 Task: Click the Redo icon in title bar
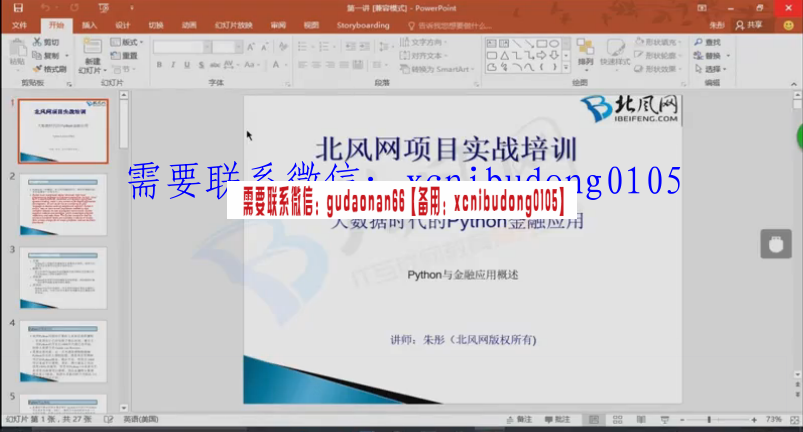pos(75,8)
